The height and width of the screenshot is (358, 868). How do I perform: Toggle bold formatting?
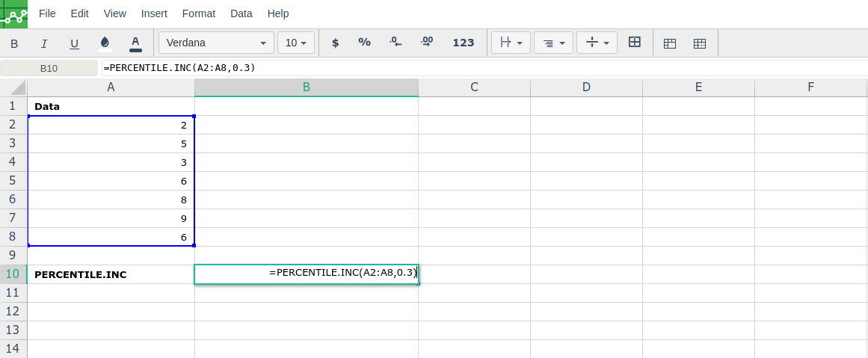tap(14, 43)
